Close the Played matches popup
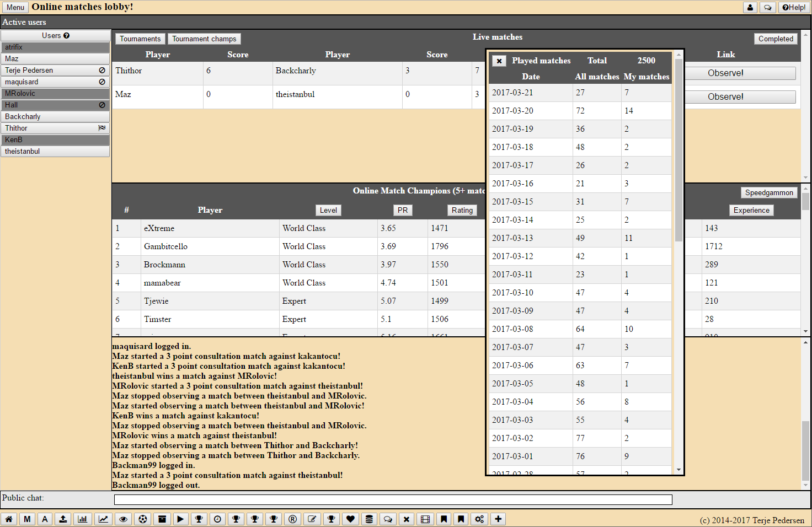This screenshot has height=527, width=812. pos(499,61)
